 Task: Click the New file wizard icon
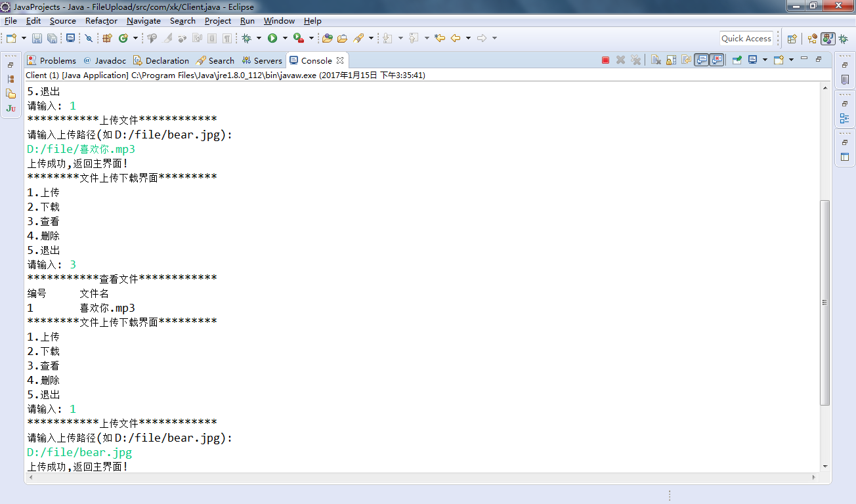11,38
